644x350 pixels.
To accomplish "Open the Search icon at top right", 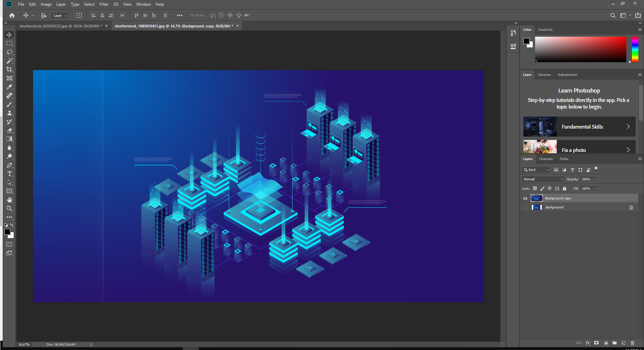I will (613, 15).
